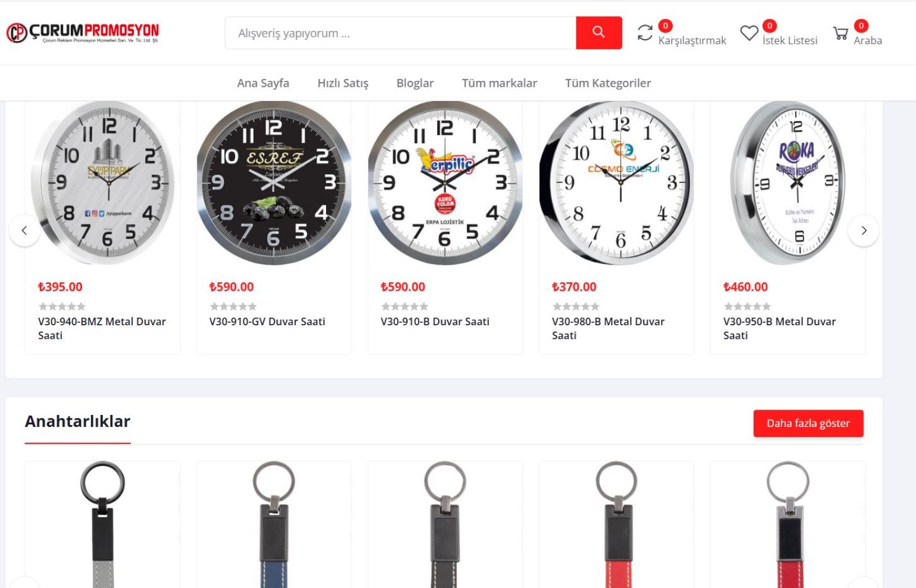Open the İstek Listesi heart icon
916x588 pixels.
[x=749, y=33]
